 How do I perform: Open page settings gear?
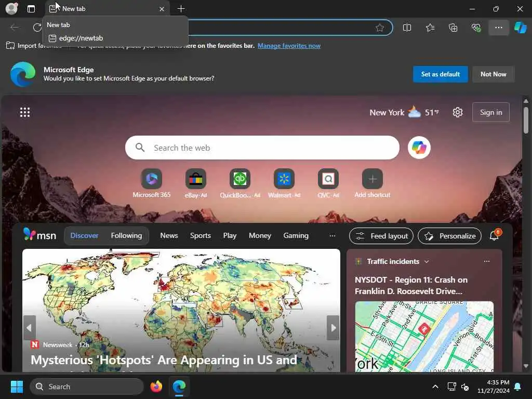click(457, 112)
